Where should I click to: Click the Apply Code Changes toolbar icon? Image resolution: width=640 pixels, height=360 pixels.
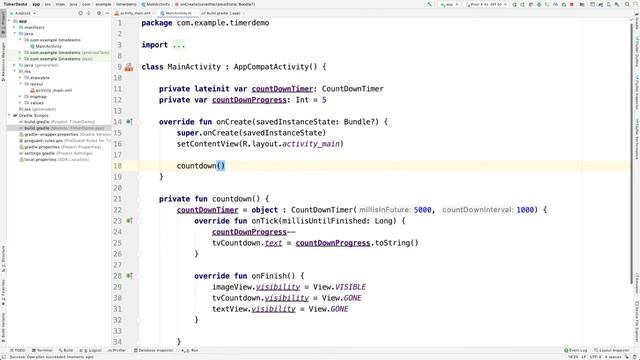click(530, 4)
